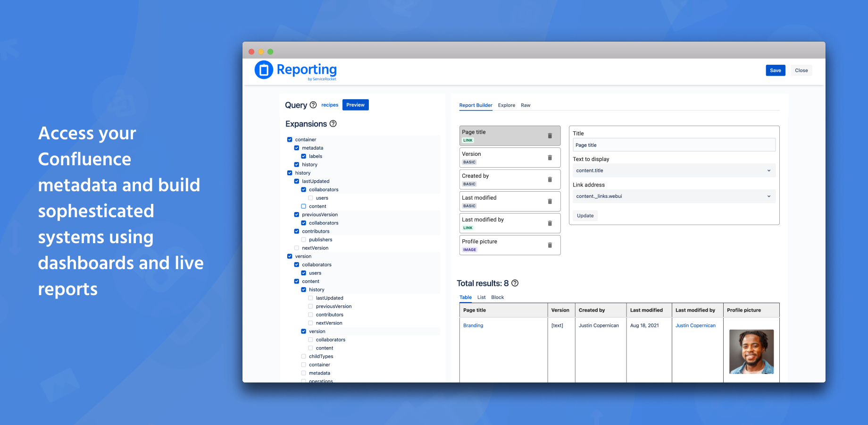This screenshot has width=868, height=425.
Task: Open the Expansions help question icon
Action: click(333, 124)
